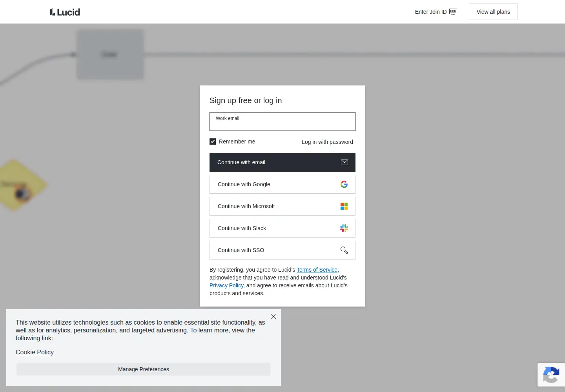Click the Google logo icon
The height and width of the screenshot is (392, 565).
(344, 184)
